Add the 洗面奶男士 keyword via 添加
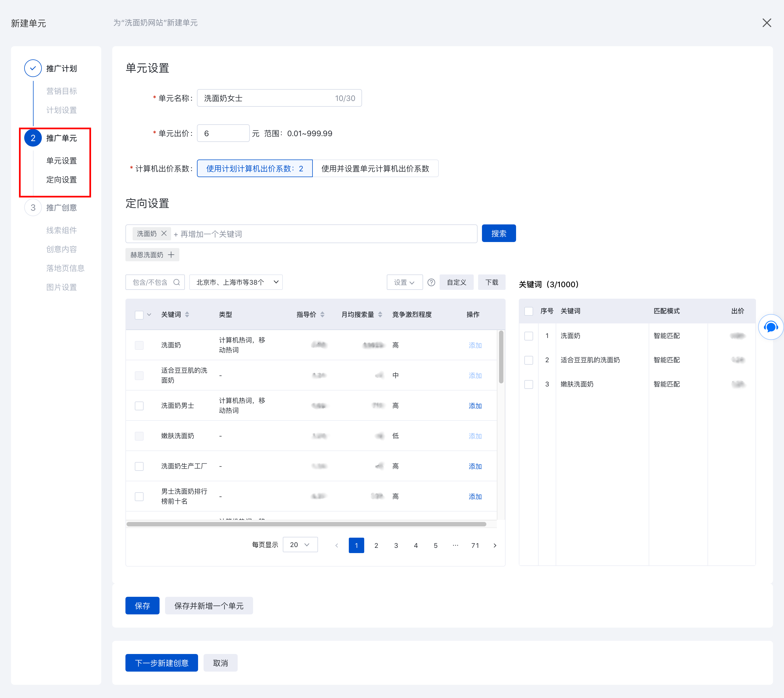This screenshot has width=784, height=698. click(x=475, y=406)
